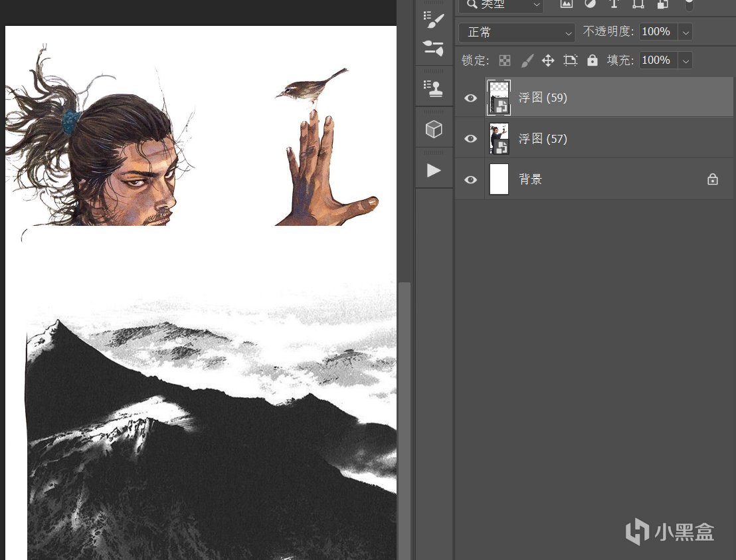Expand the 填充 fill slider dropdown
This screenshot has height=560, width=736.
coord(686,60)
